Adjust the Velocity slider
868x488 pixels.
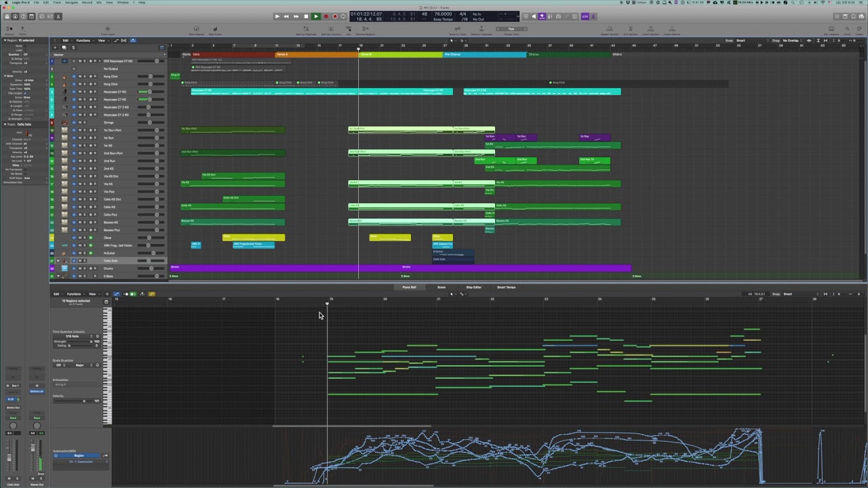coord(73,401)
